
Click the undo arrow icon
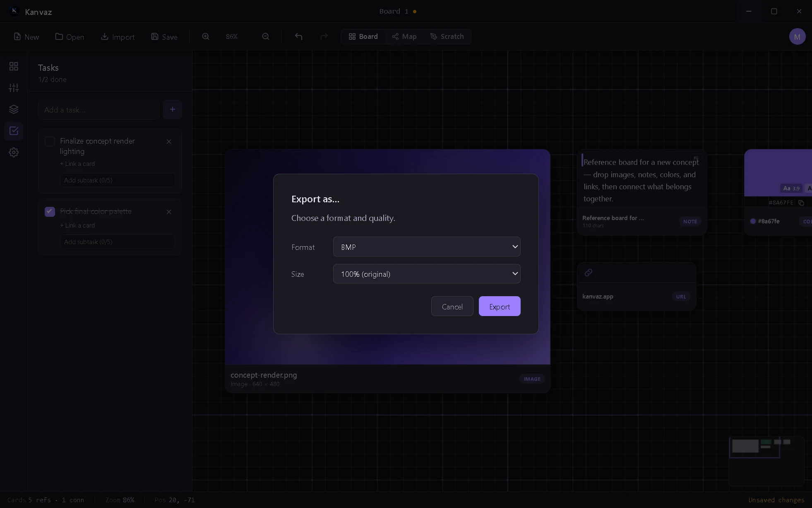coord(298,36)
